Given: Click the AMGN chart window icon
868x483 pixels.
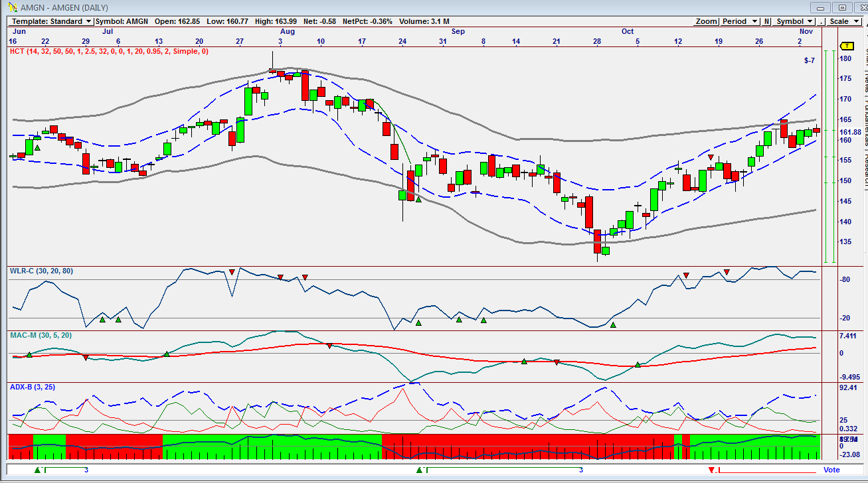Looking at the screenshot, I should point(13,7).
